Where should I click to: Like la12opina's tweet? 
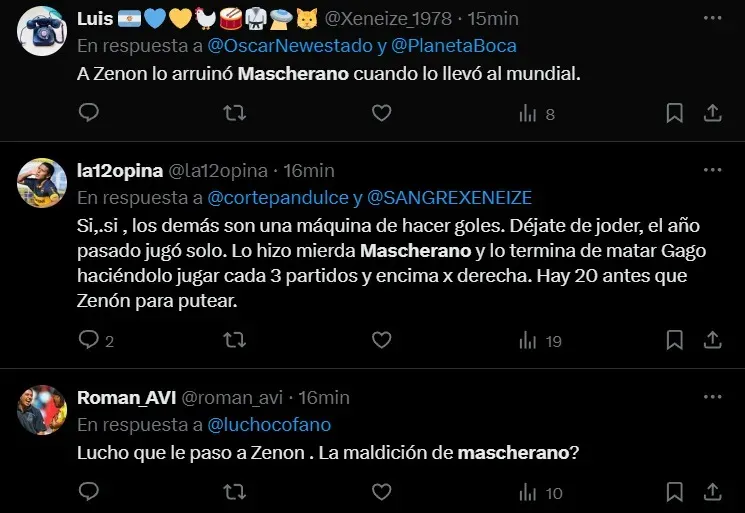(381, 341)
